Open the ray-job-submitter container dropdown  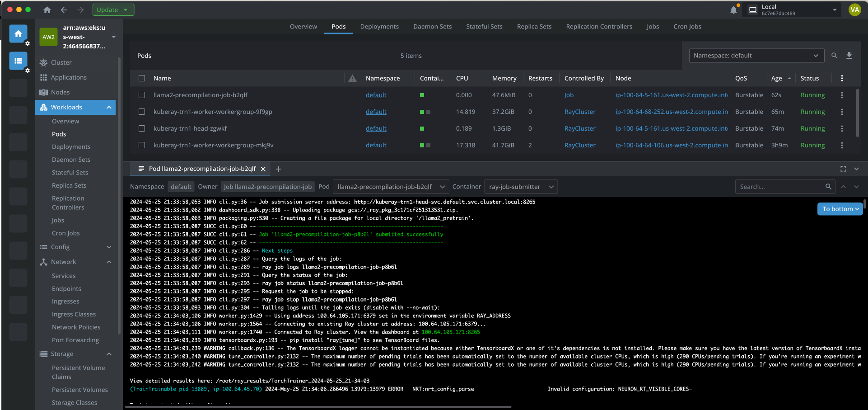(521, 187)
